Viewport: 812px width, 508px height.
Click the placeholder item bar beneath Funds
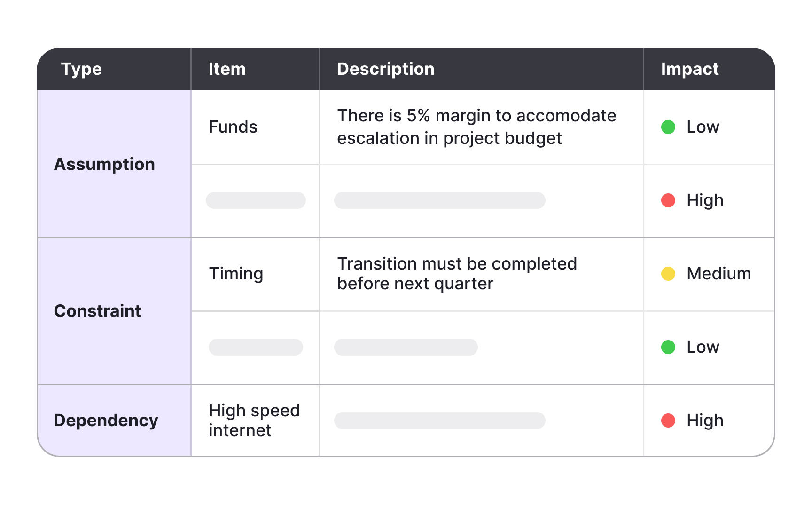pos(256,200)
